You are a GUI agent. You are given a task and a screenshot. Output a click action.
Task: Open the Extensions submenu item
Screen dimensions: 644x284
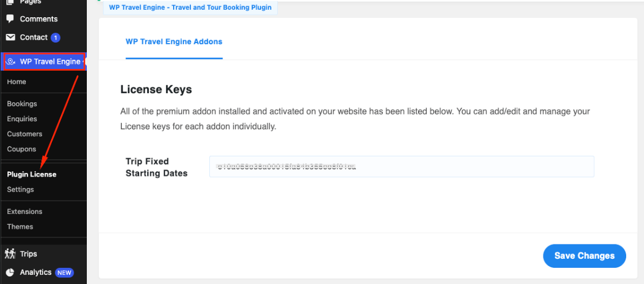[x=25, y=212]
